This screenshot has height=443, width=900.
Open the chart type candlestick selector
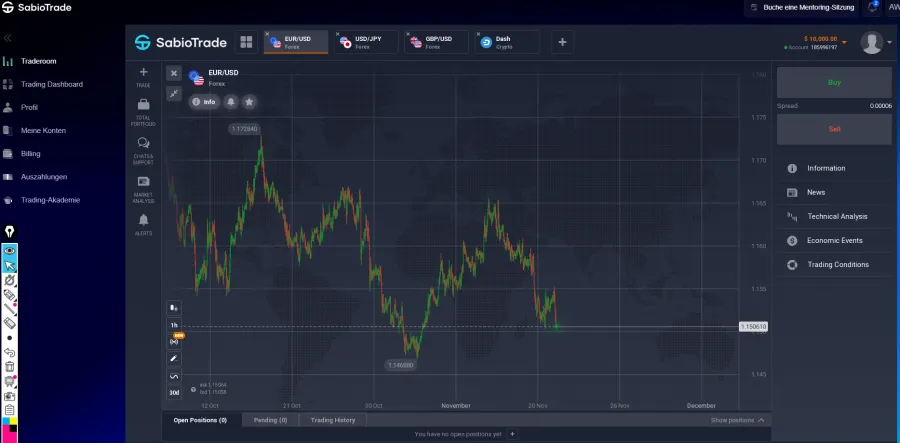tap(174, 308)
